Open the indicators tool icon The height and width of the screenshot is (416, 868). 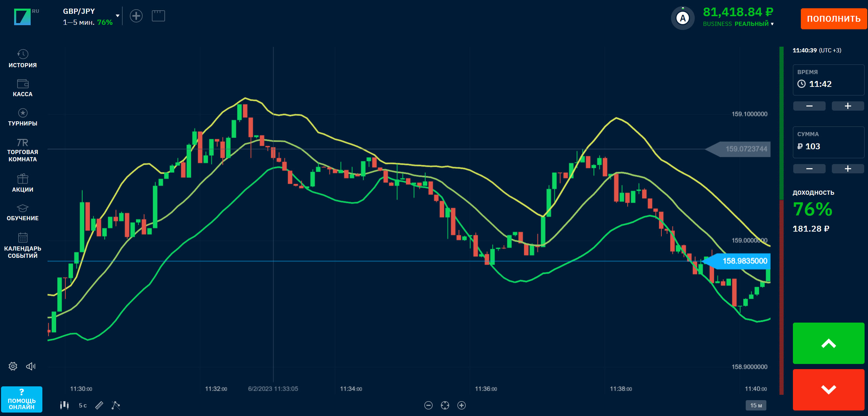(116, 405)
